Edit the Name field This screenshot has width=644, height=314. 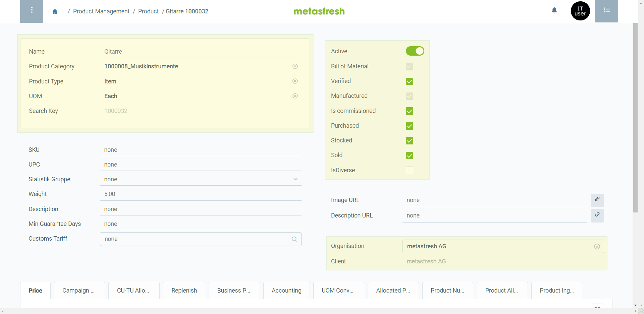201,52
